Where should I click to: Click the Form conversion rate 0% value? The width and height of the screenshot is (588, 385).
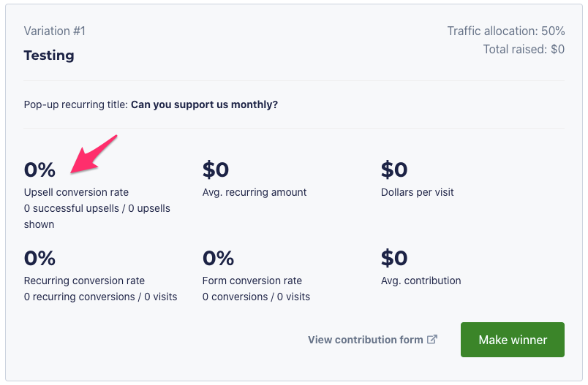218,258
